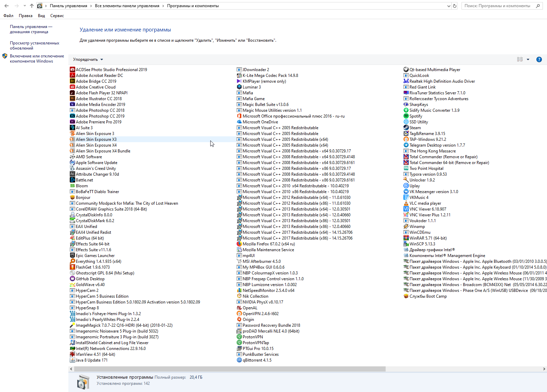Image resolution: width=547 pixels, height=392 pixels.
Task: Click the Mozilla Firefox 67.0.2 icon
Action: coord(239,244)
